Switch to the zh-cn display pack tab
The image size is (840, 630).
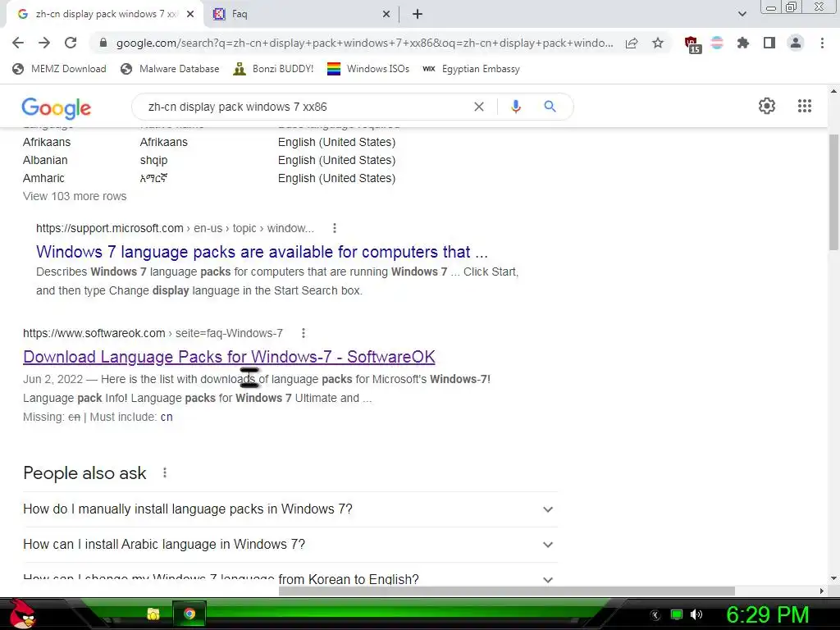pos(104,14)
